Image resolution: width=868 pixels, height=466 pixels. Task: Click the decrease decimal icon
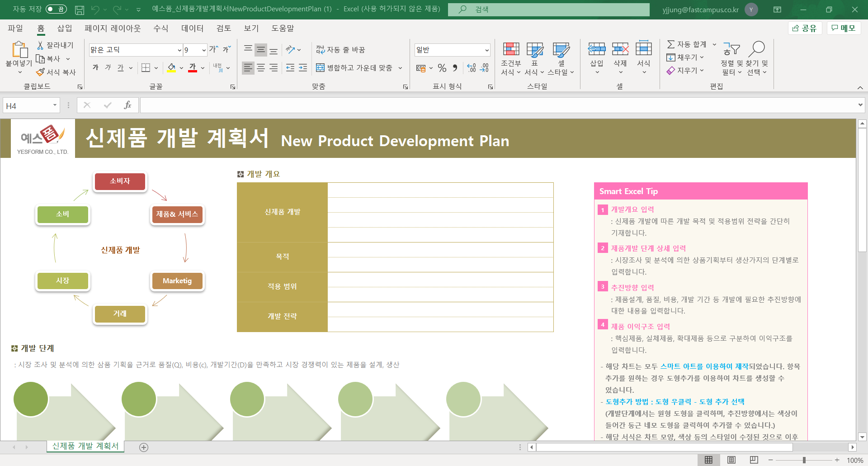click(484, 68)
